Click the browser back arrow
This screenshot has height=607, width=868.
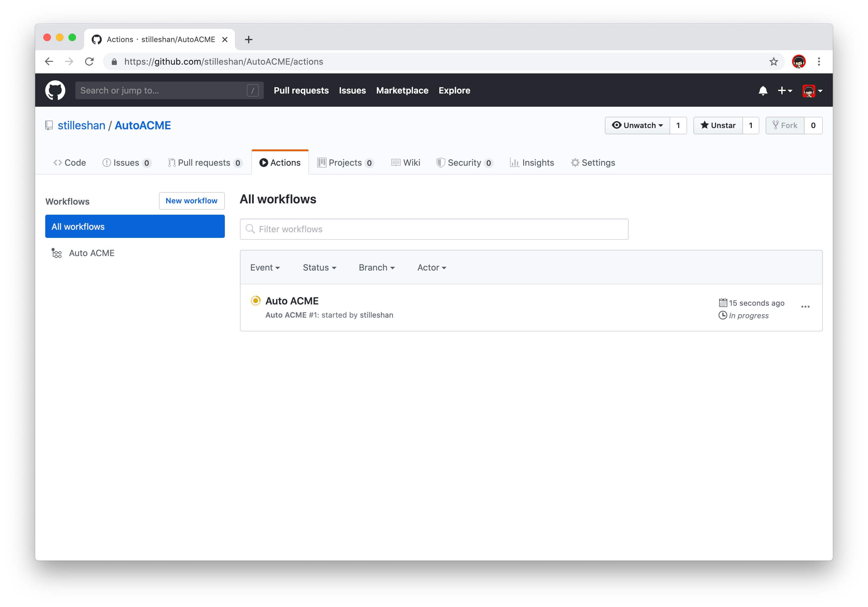(x=49, y=62)
